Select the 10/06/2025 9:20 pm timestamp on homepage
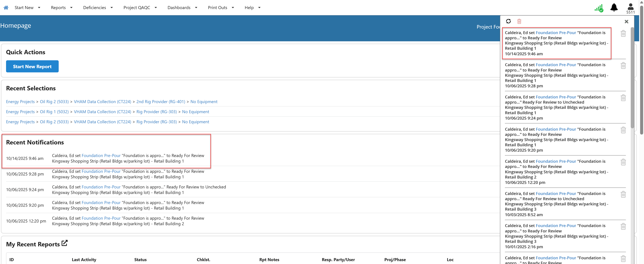The width and height of the screenshot is (644, 264). point(25,205)
